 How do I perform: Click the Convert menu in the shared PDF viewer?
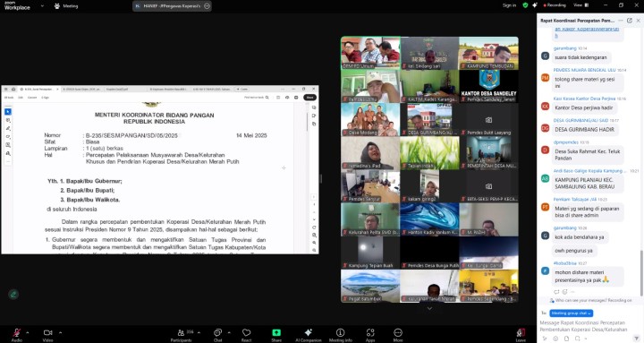pos(32,98)
